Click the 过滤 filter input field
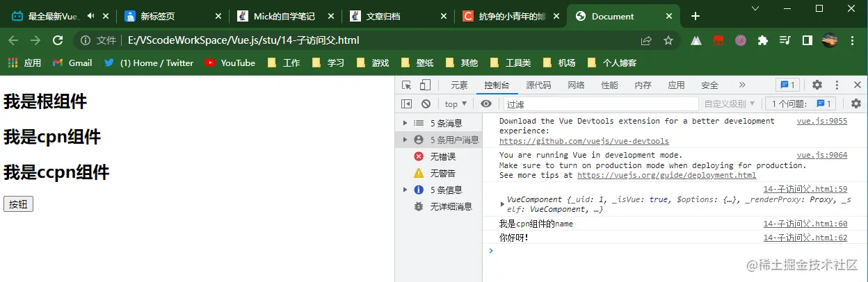 [x=600, y=103]
